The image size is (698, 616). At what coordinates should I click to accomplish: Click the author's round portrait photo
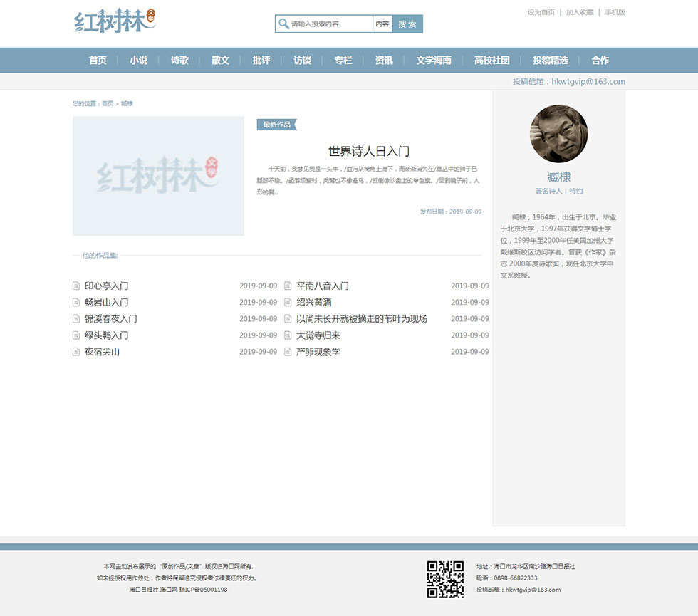point(558,134)
